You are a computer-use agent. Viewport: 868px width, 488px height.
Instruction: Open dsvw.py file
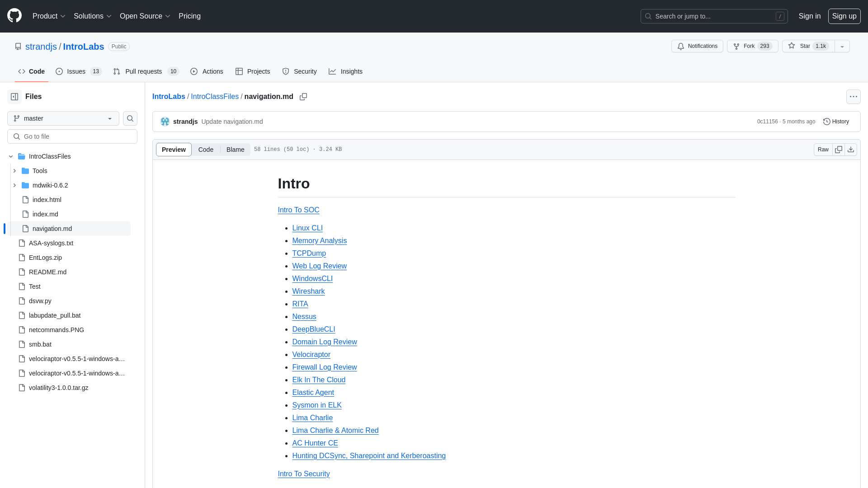coord(40,301)
